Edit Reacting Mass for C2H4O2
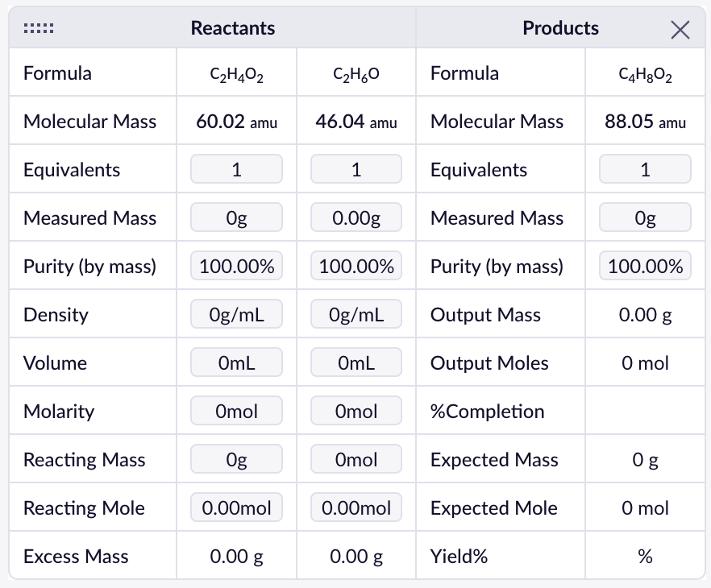Screen dimensions: 711x588 (x=236, y=460)
